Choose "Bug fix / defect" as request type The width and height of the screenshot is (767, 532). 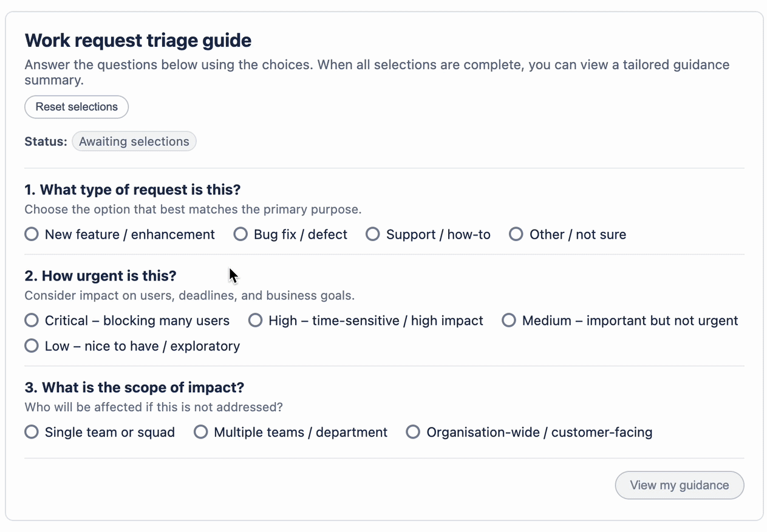pos(240,234)
